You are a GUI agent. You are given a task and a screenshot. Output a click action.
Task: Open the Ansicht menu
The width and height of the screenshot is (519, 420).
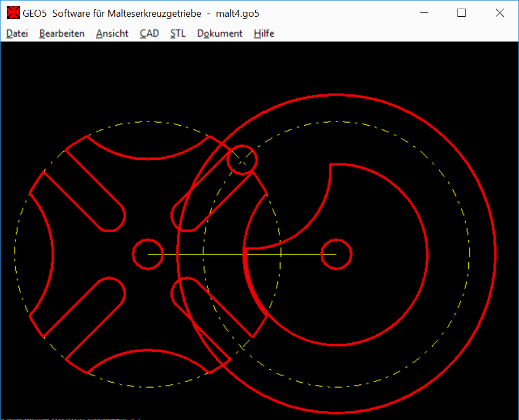pyautogui.click(x=112, y=33)
